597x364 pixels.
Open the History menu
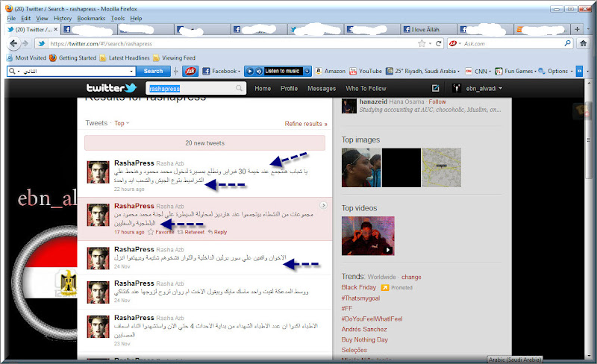tap(63, 19)
